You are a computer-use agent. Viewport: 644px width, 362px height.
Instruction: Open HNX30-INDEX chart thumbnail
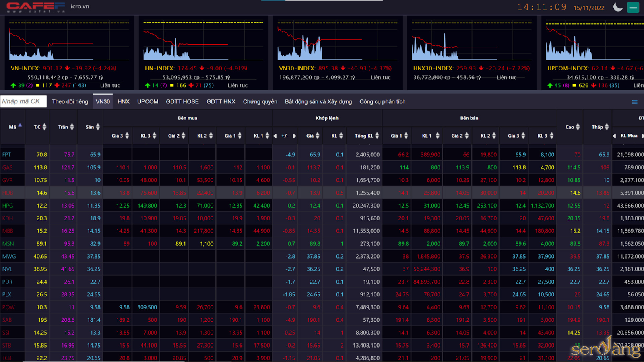[x=471, y=40]
